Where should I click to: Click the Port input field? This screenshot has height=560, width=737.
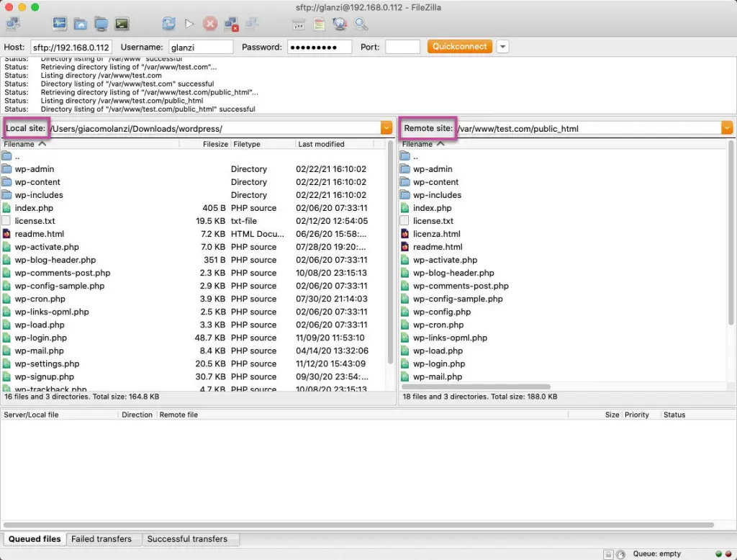coord(402,47)
